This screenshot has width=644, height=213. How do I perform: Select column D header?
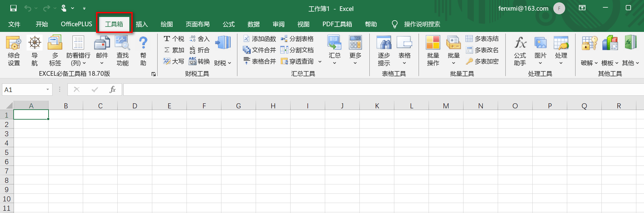(135, 106)
